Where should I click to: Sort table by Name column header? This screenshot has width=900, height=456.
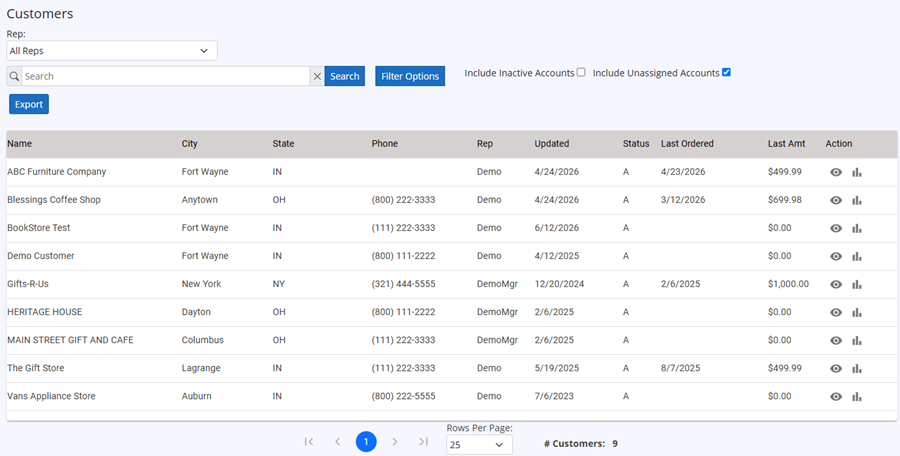coord(20,144)
